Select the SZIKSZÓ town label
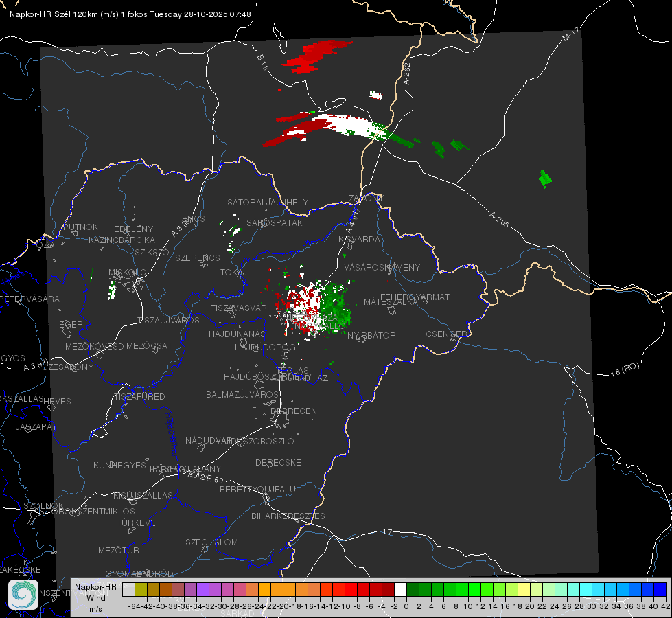672x618 pixels. click(152, 253)
